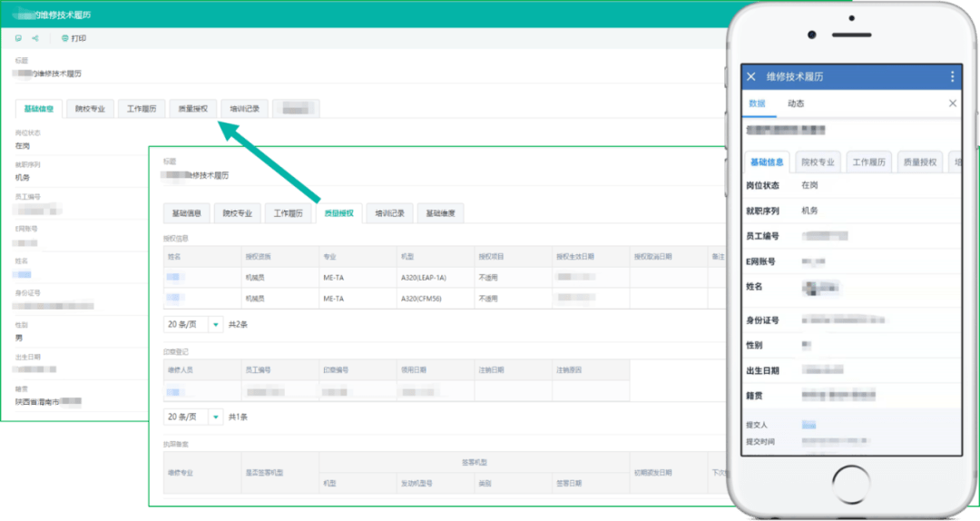Click the comment icon in the back window toolbar
This screenshot has height=521, width=980.
point(18,38)
